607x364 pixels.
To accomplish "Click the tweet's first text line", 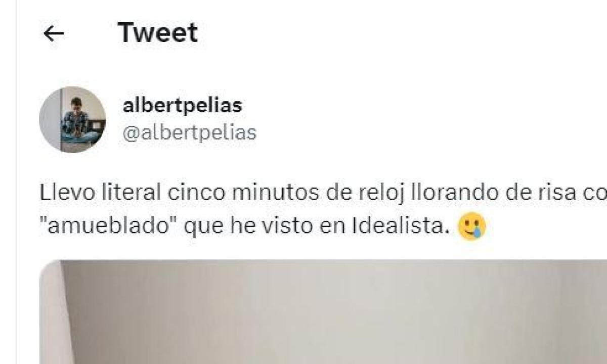I will tap(323, 193).
